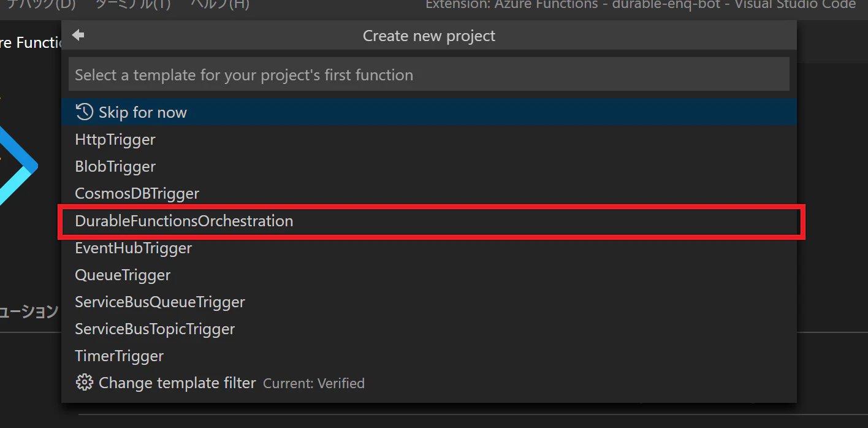
Task: Choose BlobTrigger from the template list
Action: [429, 166]
